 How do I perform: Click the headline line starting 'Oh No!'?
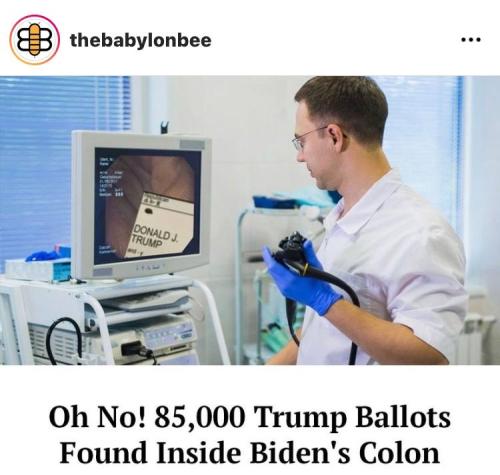point(250,417)
